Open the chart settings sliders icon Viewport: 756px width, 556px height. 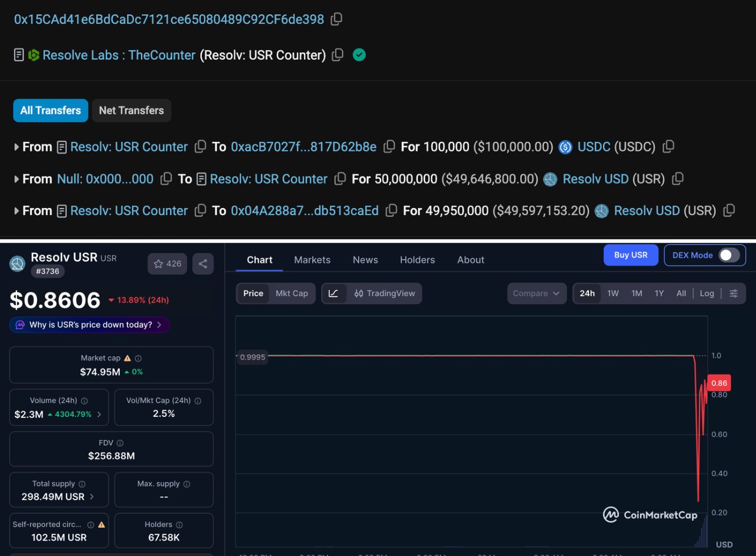(x=734, y=293)
